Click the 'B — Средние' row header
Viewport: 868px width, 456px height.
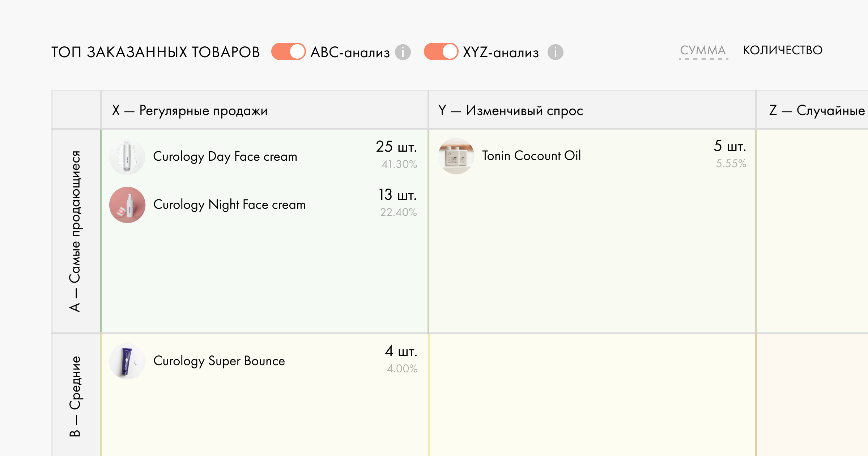tap(76, 395)
